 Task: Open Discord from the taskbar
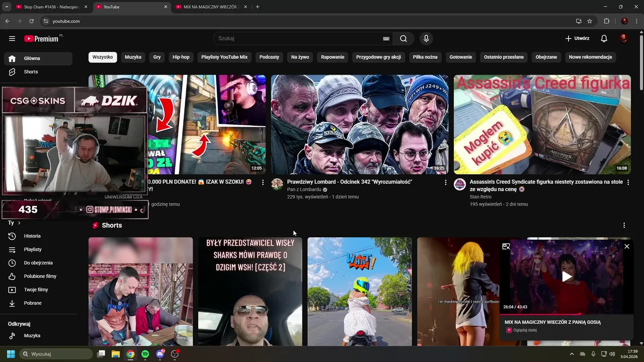pos(160,354)
